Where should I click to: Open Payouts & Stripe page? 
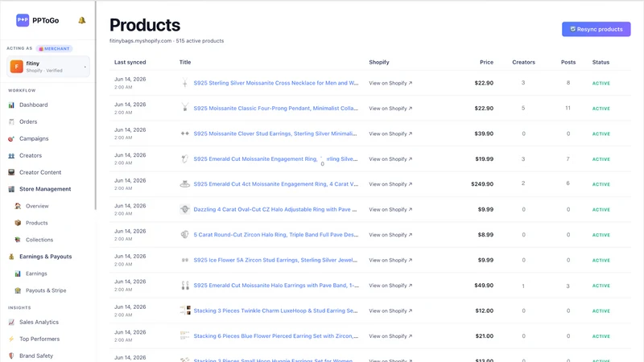(x=46, y=290)
